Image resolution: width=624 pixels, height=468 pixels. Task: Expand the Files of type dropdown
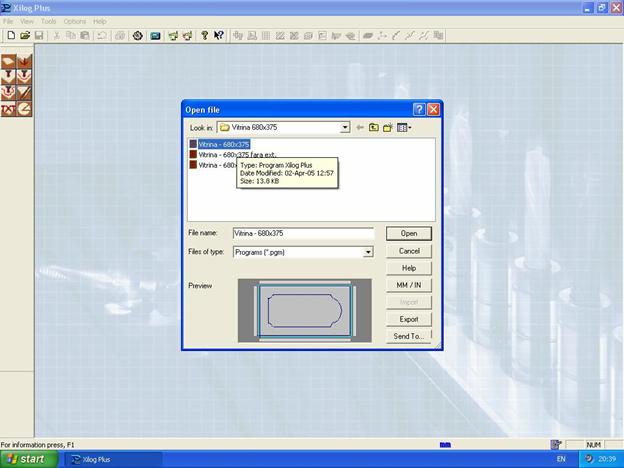click(368, 252)
